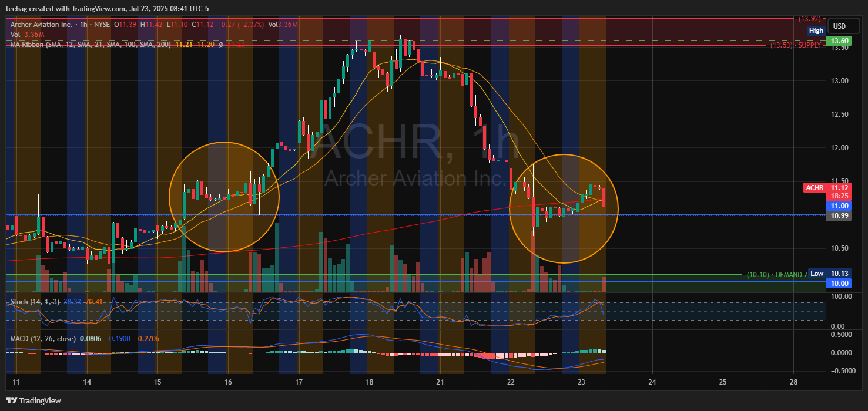Click the Stoch value 70.41

pyautogui.click(x=94, y=302)
